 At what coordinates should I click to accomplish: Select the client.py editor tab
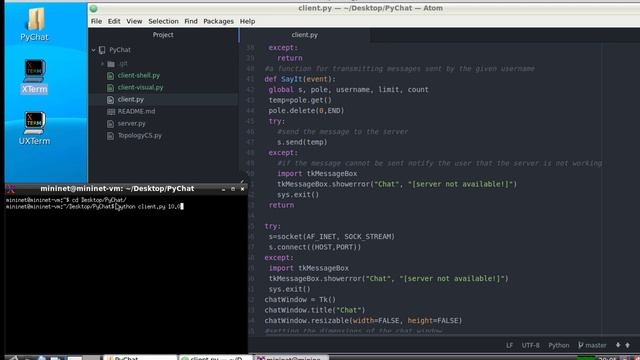pos(304,35)
